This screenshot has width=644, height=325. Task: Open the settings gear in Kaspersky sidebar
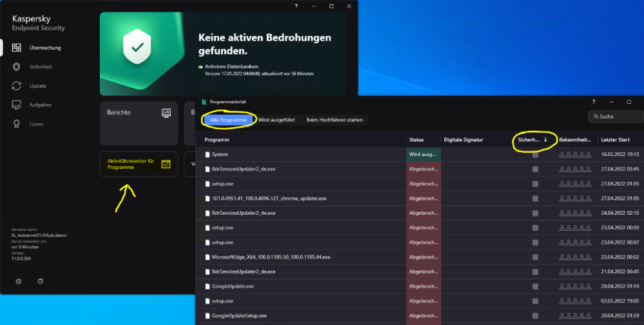(x=19, y=281)
